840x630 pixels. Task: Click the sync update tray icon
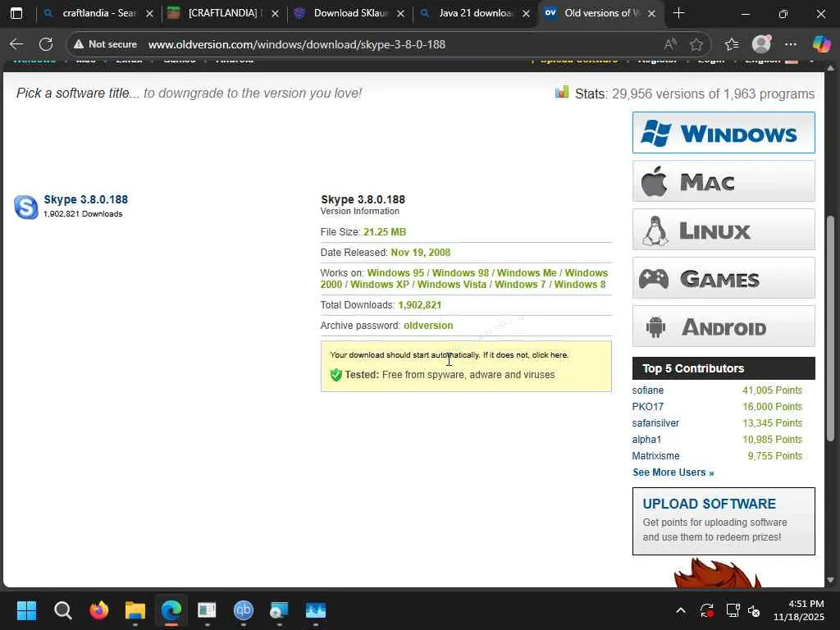707,610
